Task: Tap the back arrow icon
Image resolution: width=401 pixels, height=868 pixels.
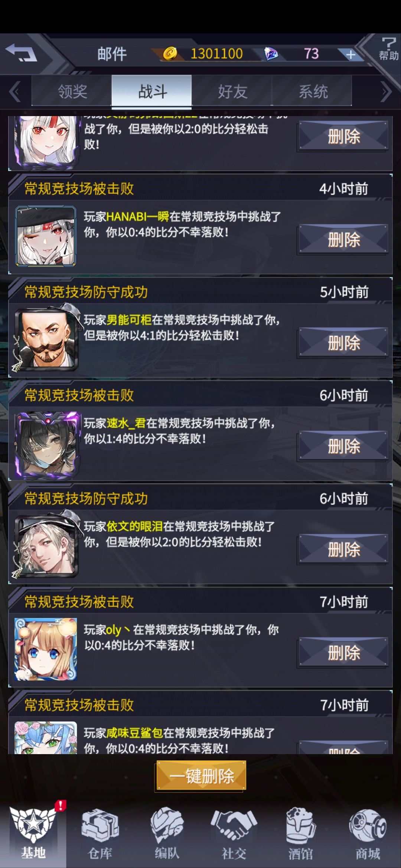Action: tap(21, 53)
